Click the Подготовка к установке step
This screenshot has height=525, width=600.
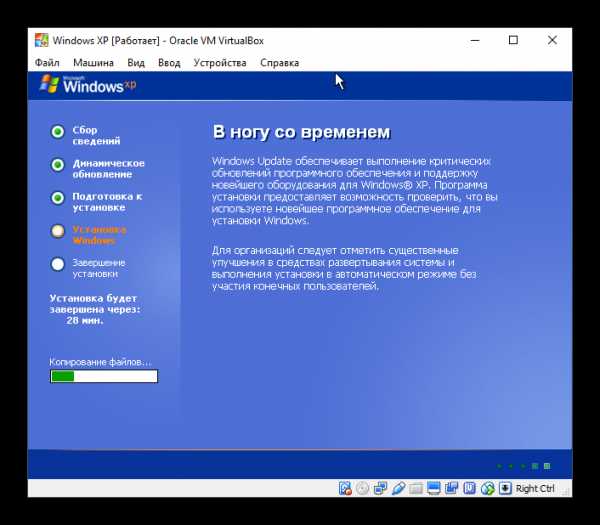click(107, 202)
